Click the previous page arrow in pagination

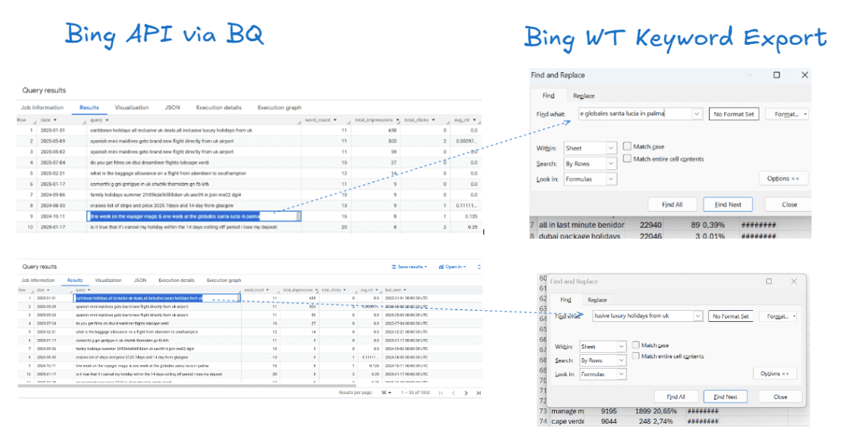(454, 393)
